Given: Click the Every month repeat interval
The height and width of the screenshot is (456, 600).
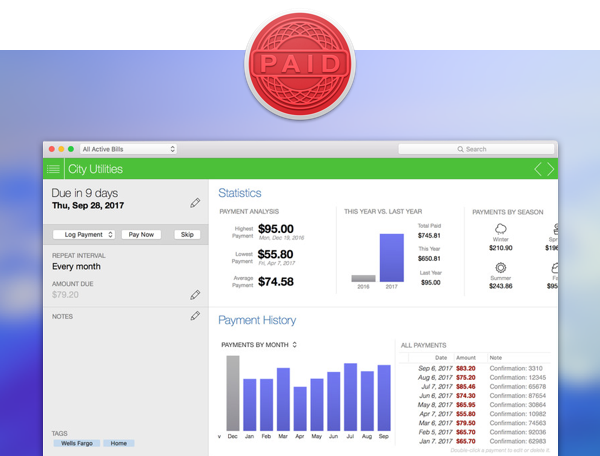Looking at the screenshot, I should pos(76,266).
